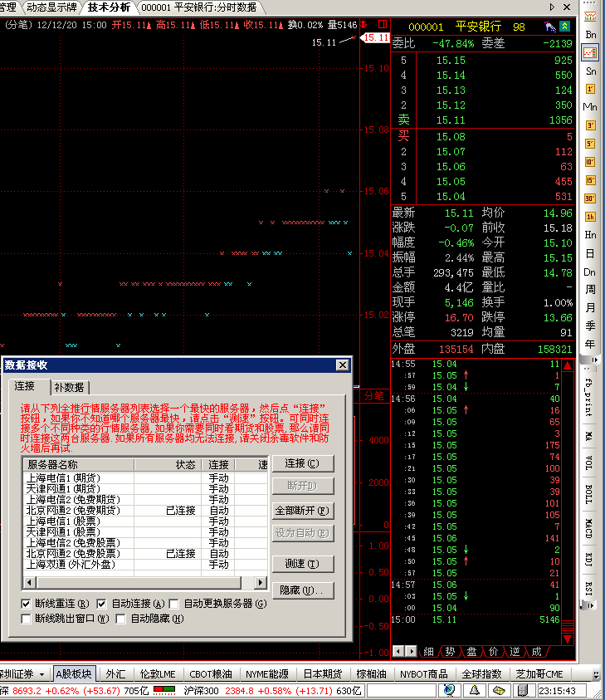Viewport: 605px width, 700px height.
Task: Open the 技术分析 tab
Action: click(x=109, y=7)
